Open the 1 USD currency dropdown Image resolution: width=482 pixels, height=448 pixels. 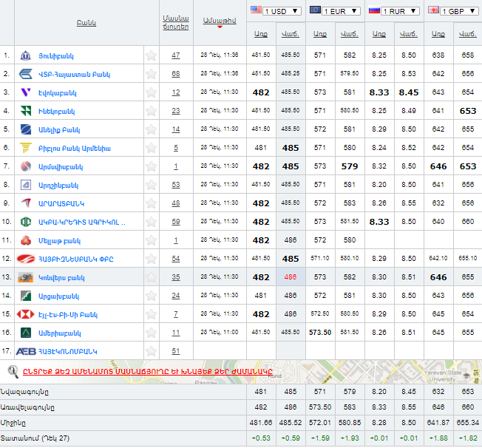[x=282, y=11]
